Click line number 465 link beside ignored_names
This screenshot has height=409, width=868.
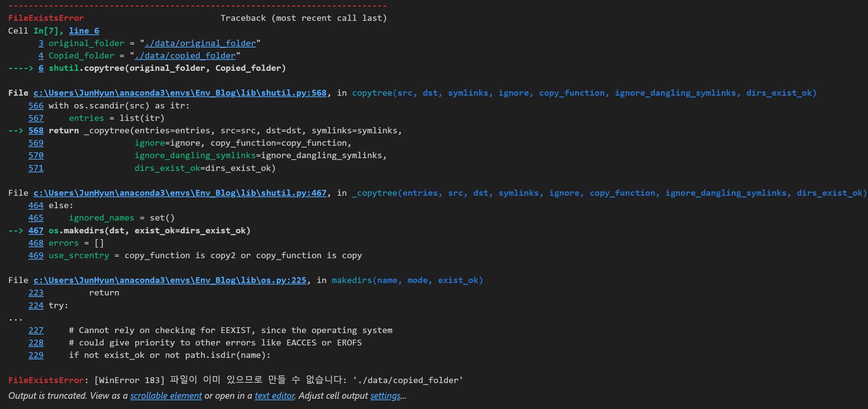click(36, 218)
